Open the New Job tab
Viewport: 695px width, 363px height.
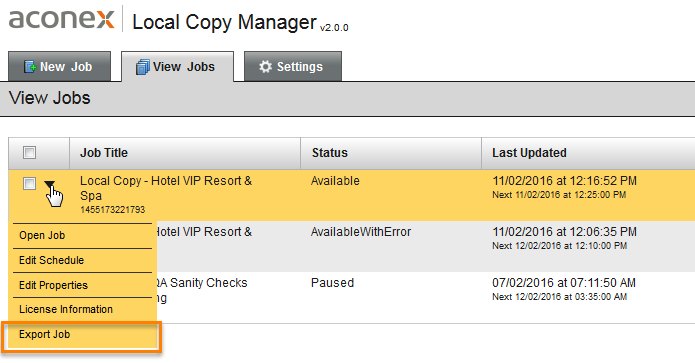(x=59, y=66)
